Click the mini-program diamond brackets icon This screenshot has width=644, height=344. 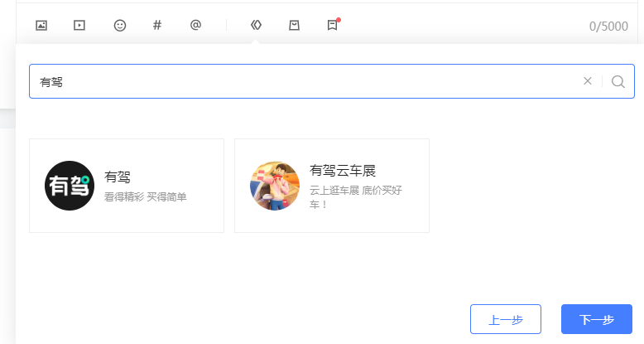click(256, 26)
